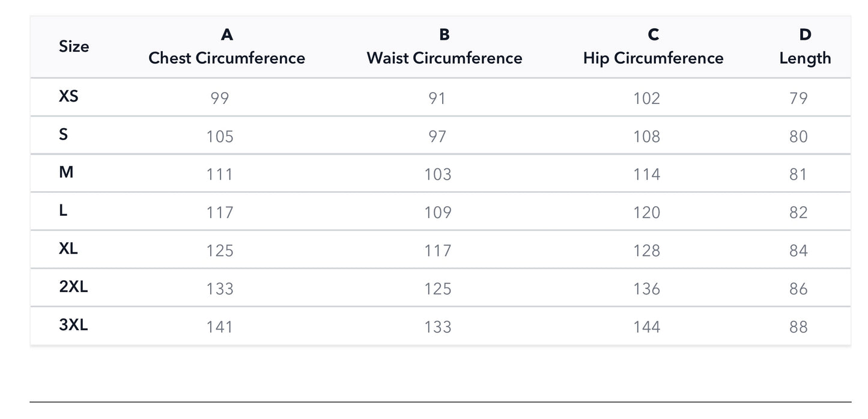Viewport: 868px width, 419px height.
Task: Click the Size column header
Action: coord(74,46)
